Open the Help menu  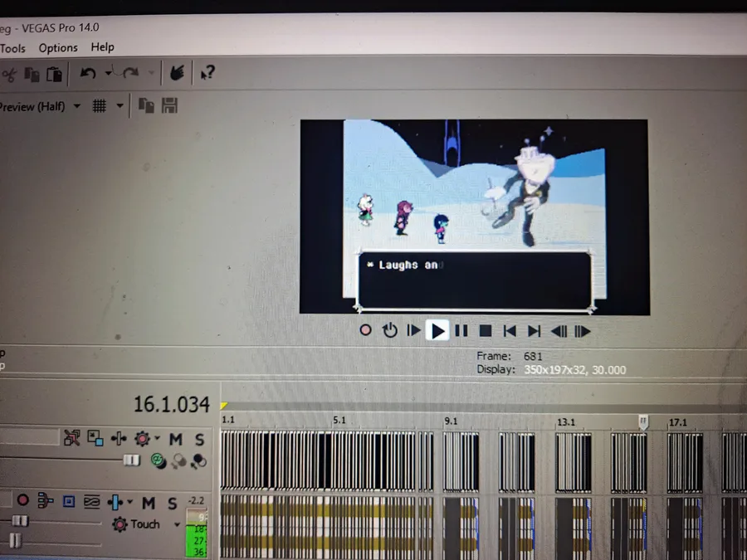click(x=102, y=47)
